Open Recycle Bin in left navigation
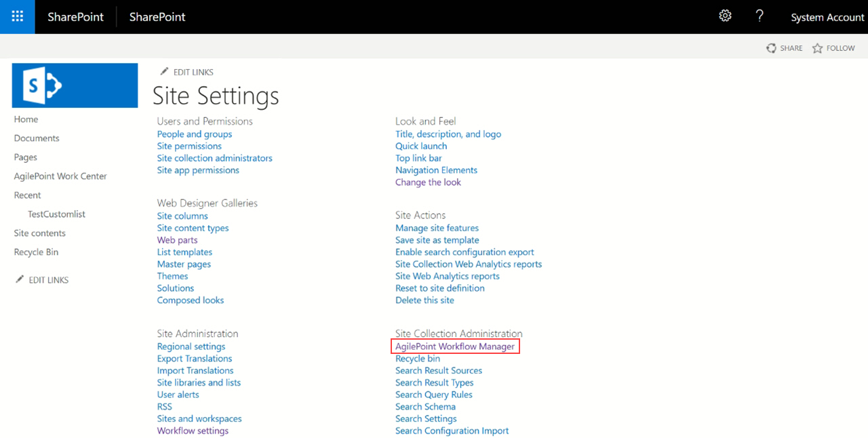 tap(36, 252)
